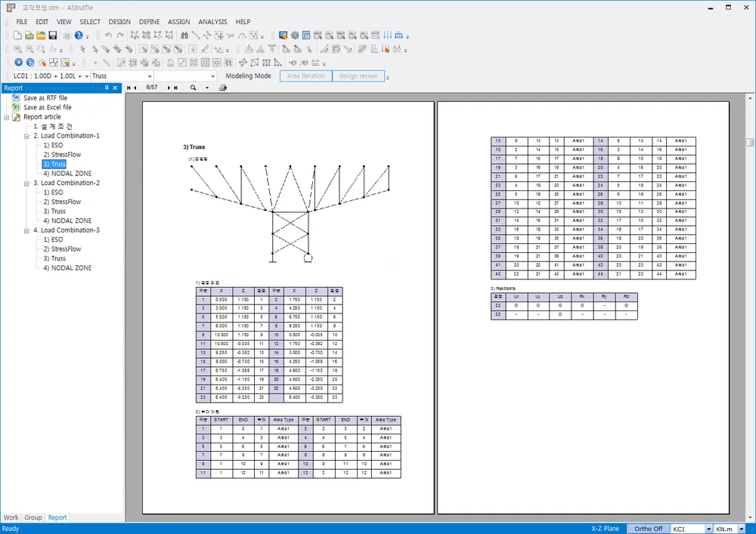The height and width of the screenshot is (534, 756).
Task: Toggle the Area Iteration mode button
Action: pyautogui.click(x=306, y=76)
